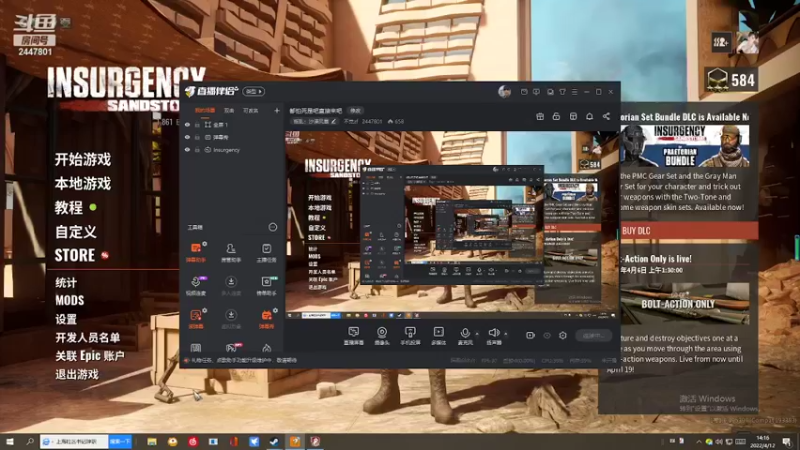
Task: Expand microphone options arrow
Action: (x=477, y=334)
